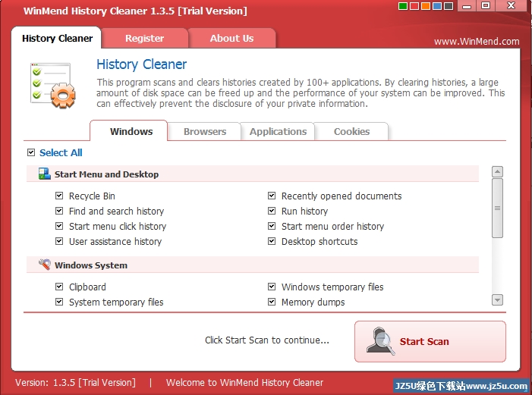Screen dimensions: 532x395
Task: Toggle System temporary files checkbox
Action: [59, 302]
